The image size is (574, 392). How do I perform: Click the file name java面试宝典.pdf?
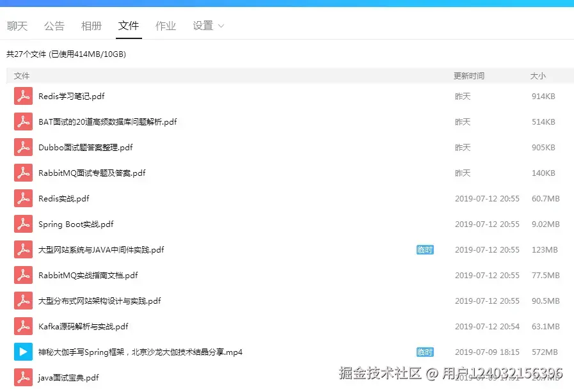pos(68,378)
